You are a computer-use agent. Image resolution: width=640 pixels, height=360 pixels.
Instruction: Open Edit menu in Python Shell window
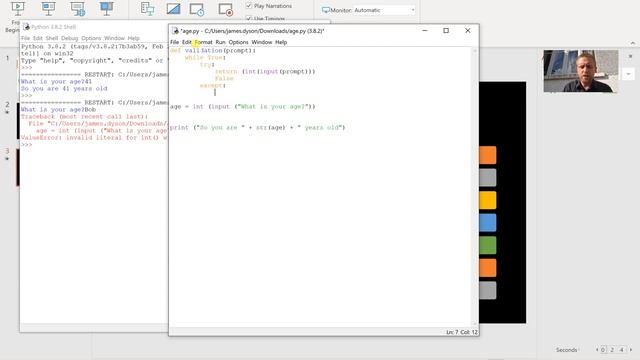coord(38,38)
